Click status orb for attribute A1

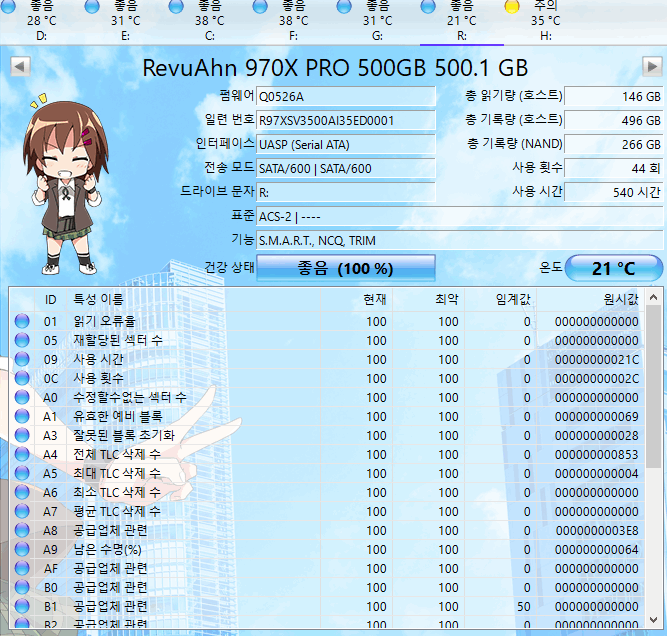(22, 416)
